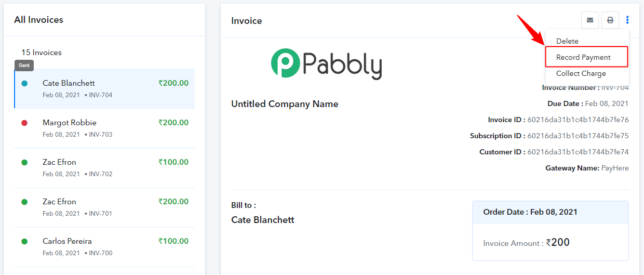
Task: Click the Customer ID value
Action: point(578,152)
